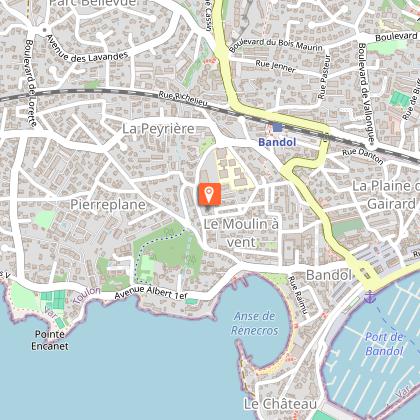420x420 pixels.
Task: Click the Bandol train station icon
Action: coord(277,128)
